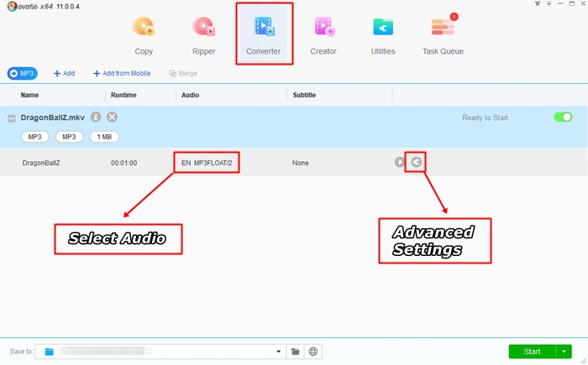Browse the output folder

pos(296,352)
